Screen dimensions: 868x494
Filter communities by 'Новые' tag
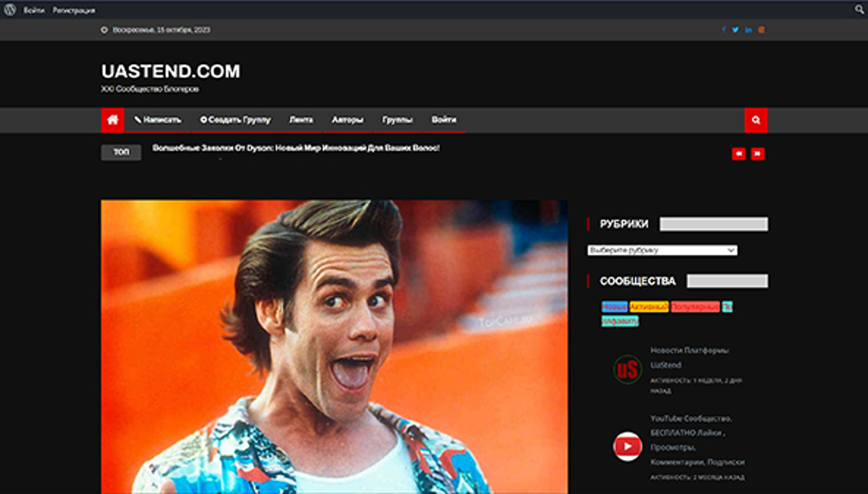tap(614, 307)
